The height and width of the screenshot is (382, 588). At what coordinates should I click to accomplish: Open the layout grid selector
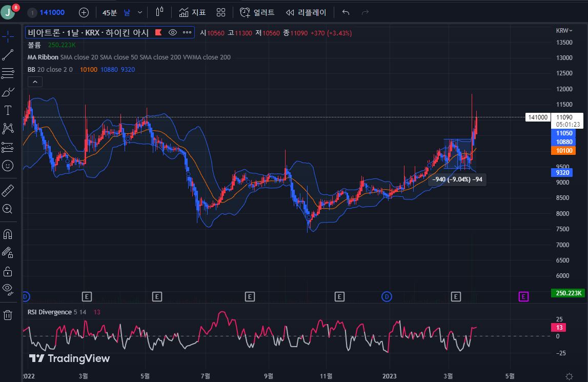(221, 12)
